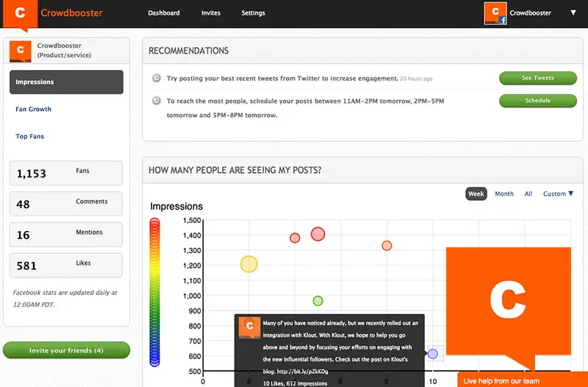Open the bit.ly link in the tooltip
Screen dimensions: 588x387
point(302,372)
